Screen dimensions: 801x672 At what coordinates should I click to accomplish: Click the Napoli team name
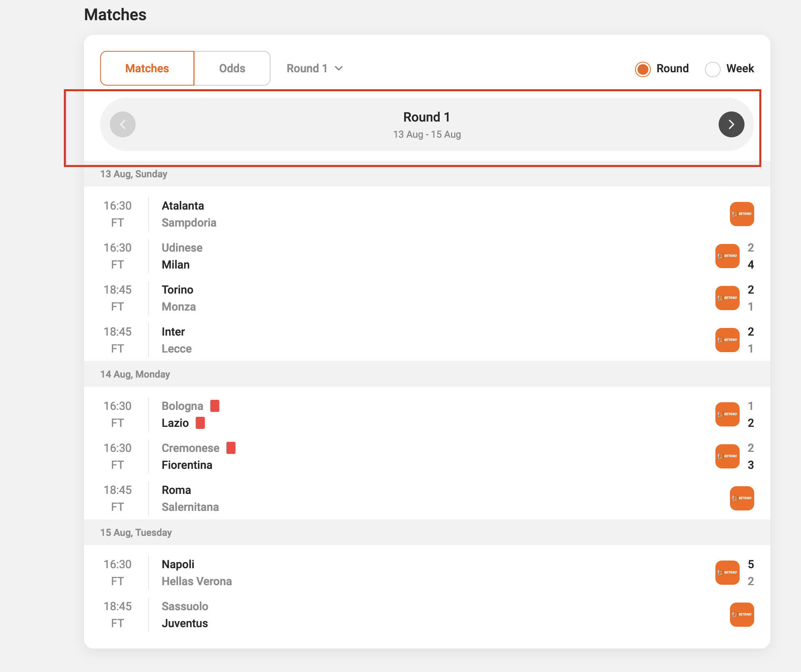178,564
